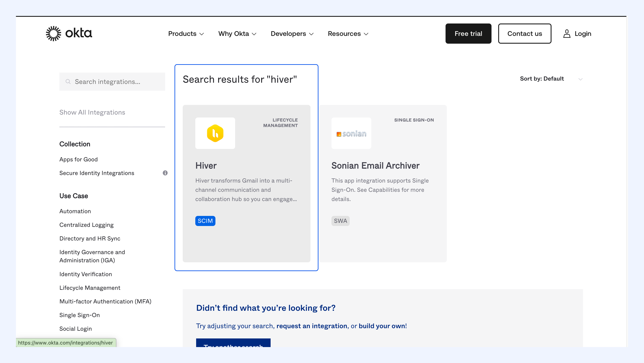Open the Hiver integration title

click(206, 166)
